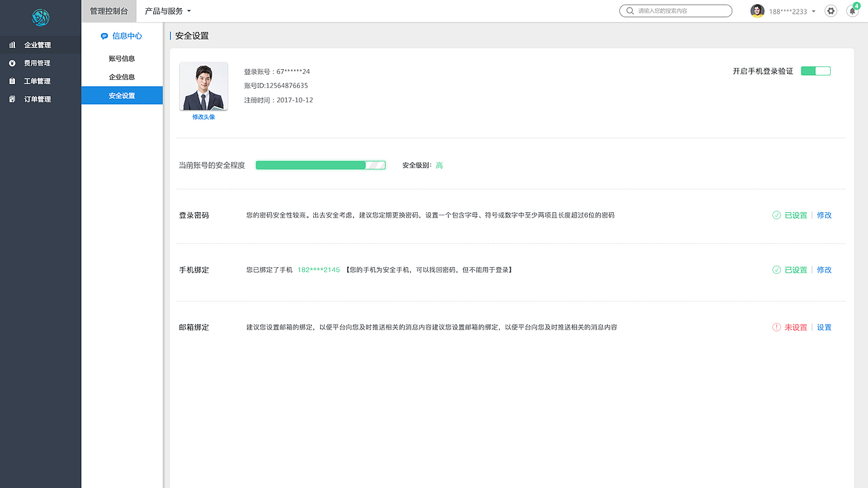Click the 费用管理 yen icon
The height and width of the screenshot is (488, 868).
click(x=12, y=63)
